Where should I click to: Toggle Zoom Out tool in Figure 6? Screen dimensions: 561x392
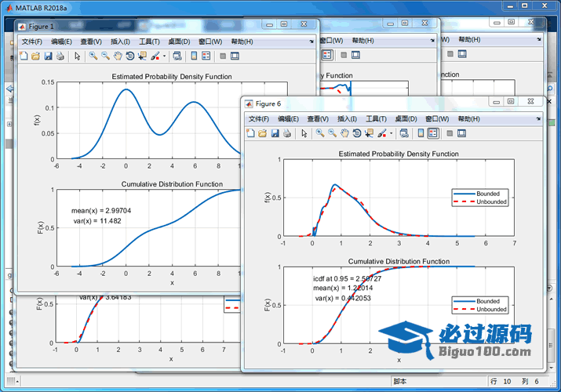tap(332, 133)
